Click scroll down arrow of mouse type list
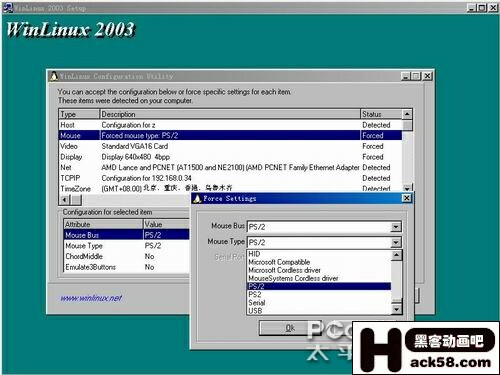Screen dimensions: 500x375 coord(396,310)
